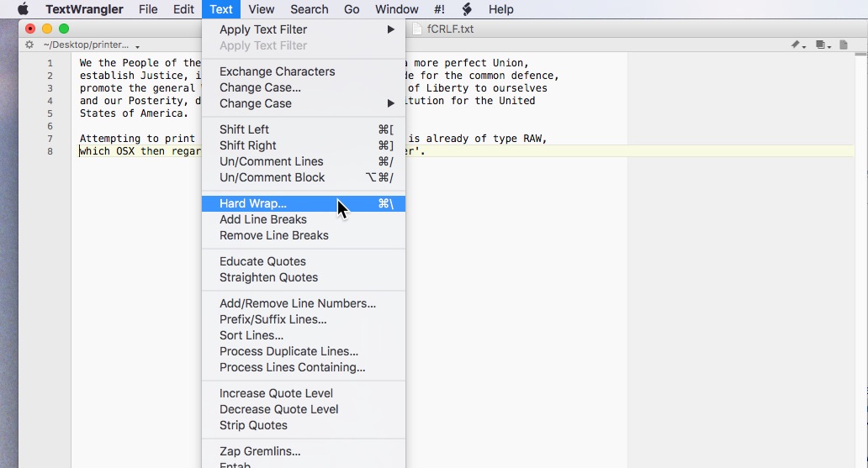Click the counterparts navigation icon
Image resolution: width=868 pixels, height=468 pixels.
click(823, 45)
